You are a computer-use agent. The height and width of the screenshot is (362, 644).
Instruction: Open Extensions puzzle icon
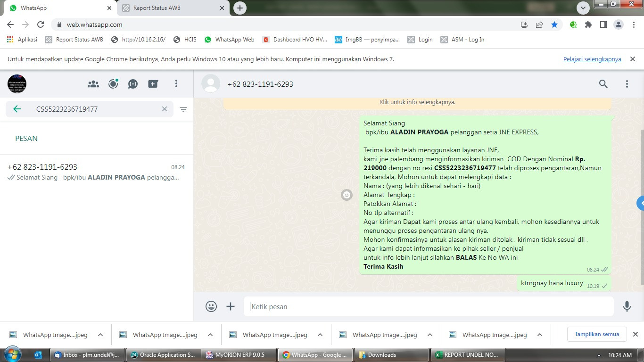(x=588, y=25)
